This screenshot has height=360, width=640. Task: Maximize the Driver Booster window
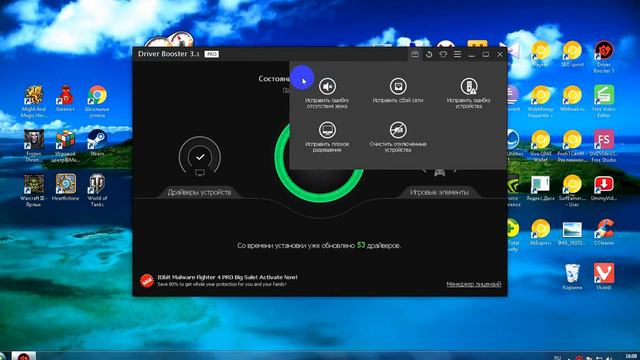486,54
